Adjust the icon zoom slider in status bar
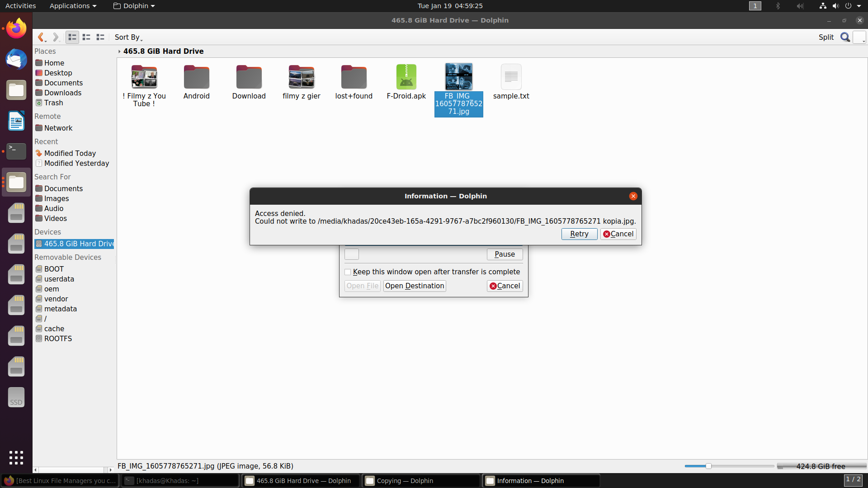 click(x=708, y=466)
